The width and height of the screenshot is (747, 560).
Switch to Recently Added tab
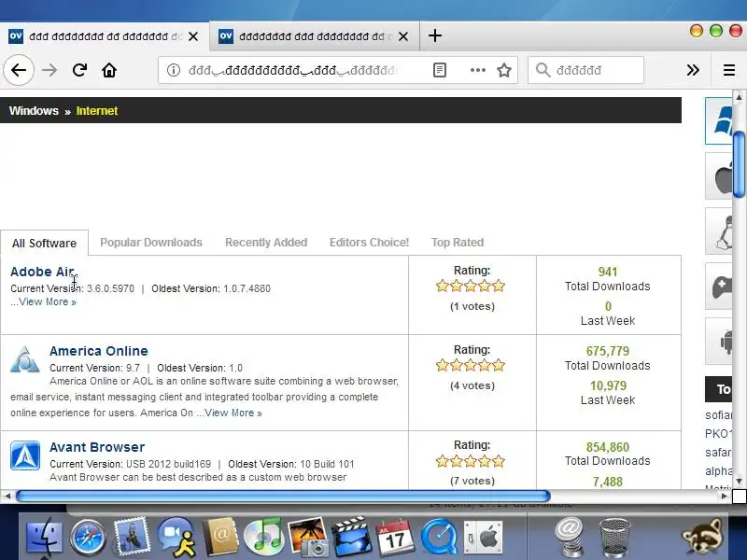click(x=266, y=243)
